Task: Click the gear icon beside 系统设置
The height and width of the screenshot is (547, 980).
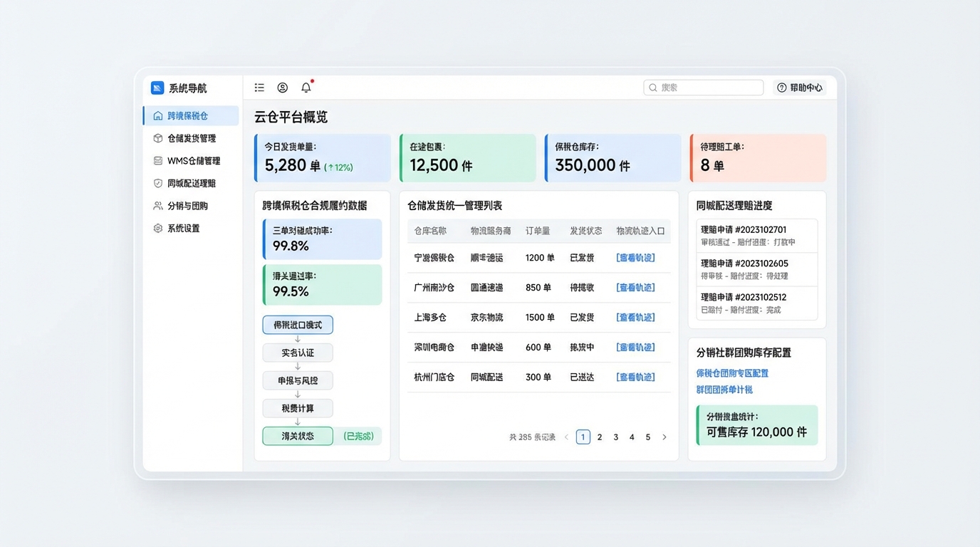Action: pos(158,229)
